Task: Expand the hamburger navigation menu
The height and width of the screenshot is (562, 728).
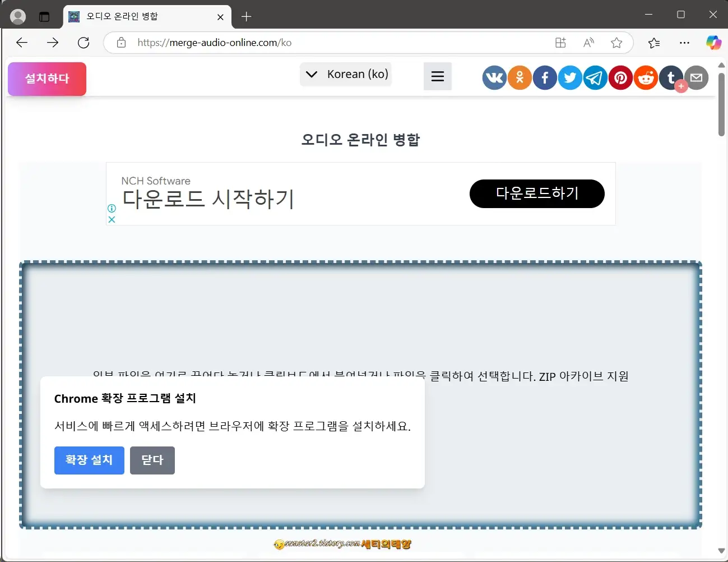Action: coord(437,76)
